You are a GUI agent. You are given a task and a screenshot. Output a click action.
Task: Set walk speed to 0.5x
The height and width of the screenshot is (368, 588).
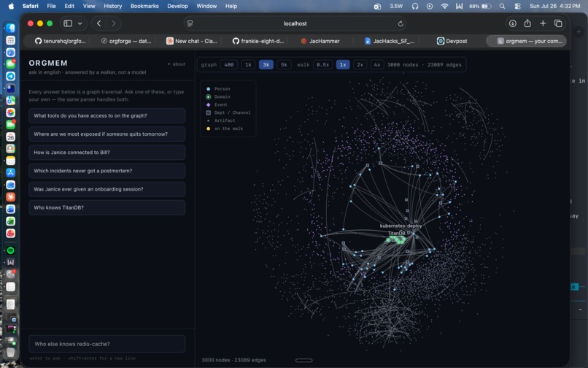pos(322,64)
